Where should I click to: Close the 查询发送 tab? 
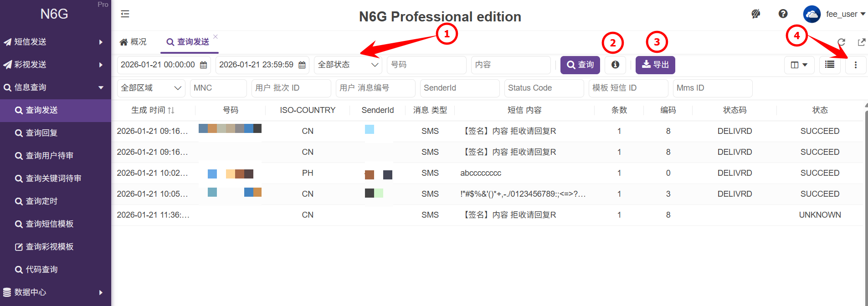click(216, 37)
